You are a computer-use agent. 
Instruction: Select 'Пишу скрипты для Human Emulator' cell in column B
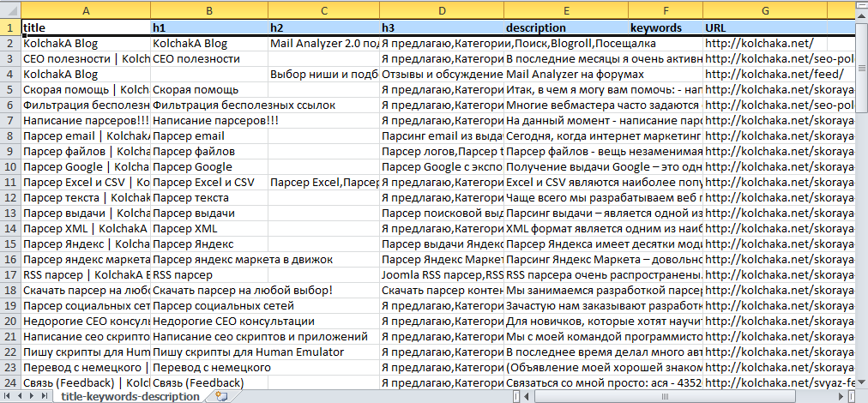pyautogui.click(x=209, y=352)
